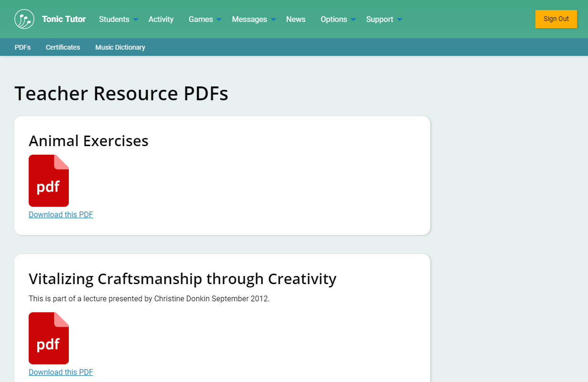
Task: Select the Students menu label
Action: pyautogui.click(x=114, y=19)
